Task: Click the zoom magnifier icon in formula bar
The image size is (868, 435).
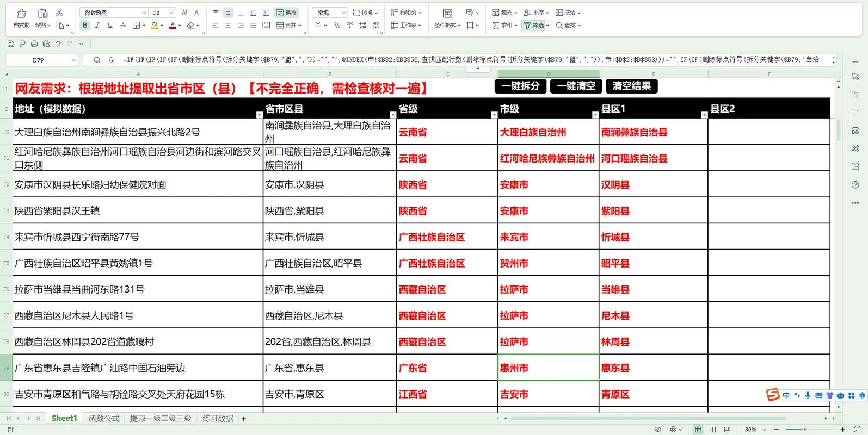Action: click(97, 60)
